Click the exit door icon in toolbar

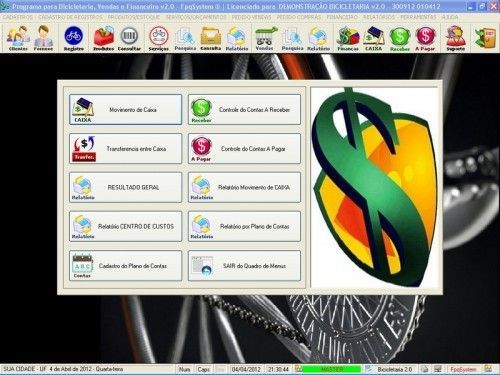[485, 38]
